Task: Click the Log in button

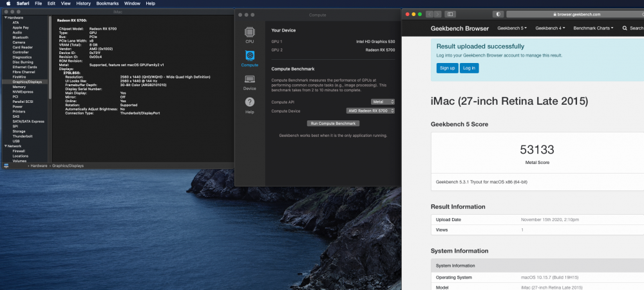Action: pyautogui.click(x=469, y=68)
